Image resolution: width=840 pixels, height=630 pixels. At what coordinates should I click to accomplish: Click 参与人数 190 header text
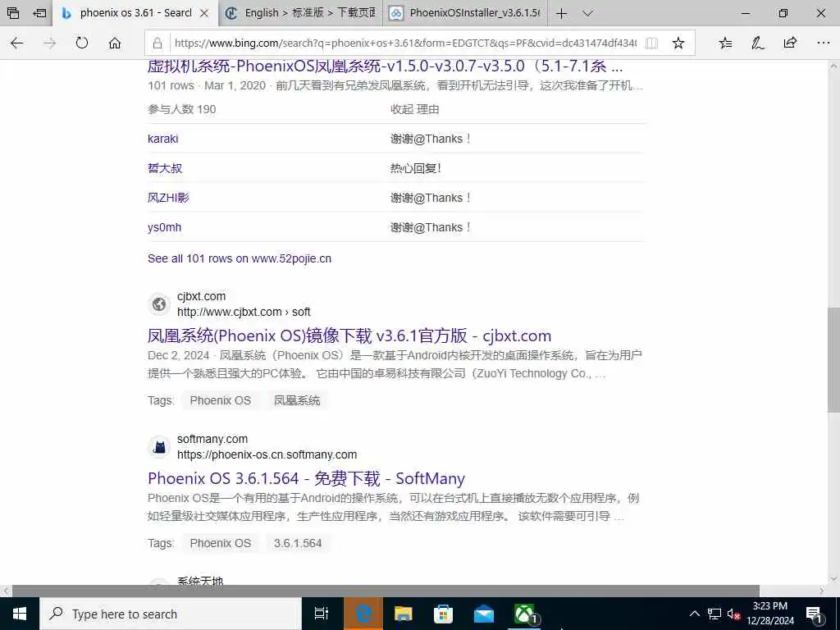pos(181,109)
